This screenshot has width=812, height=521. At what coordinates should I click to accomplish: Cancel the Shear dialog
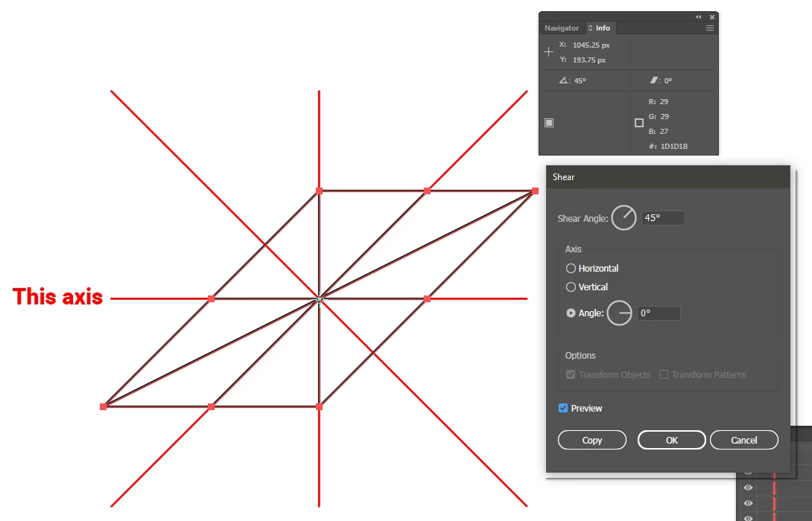tap(744, 441)
